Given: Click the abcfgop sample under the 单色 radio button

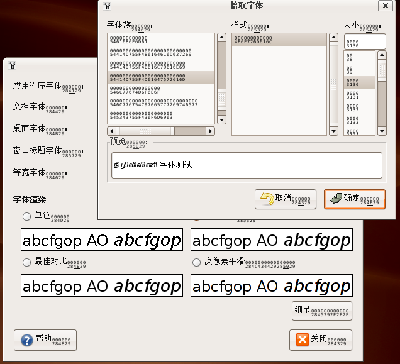Looking at the screenshot, I should (102, 240).
